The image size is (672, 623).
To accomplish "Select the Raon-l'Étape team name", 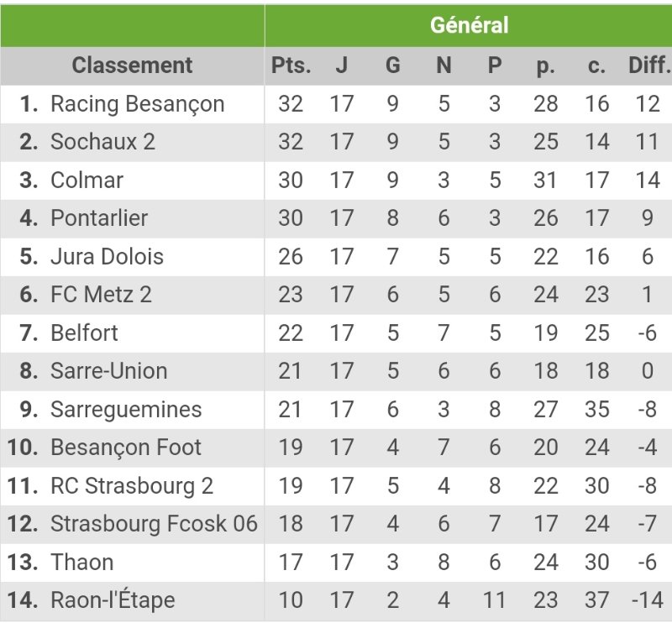I will 113,601.
